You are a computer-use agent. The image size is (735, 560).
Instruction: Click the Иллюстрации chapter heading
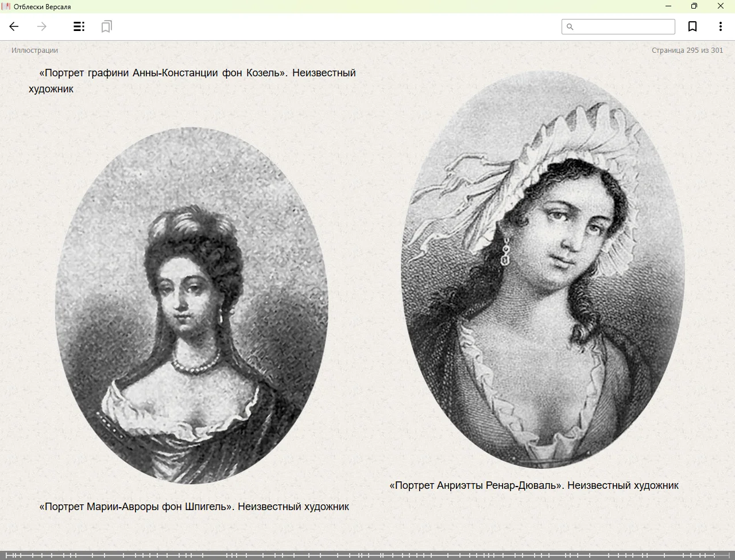coord(34,50)
